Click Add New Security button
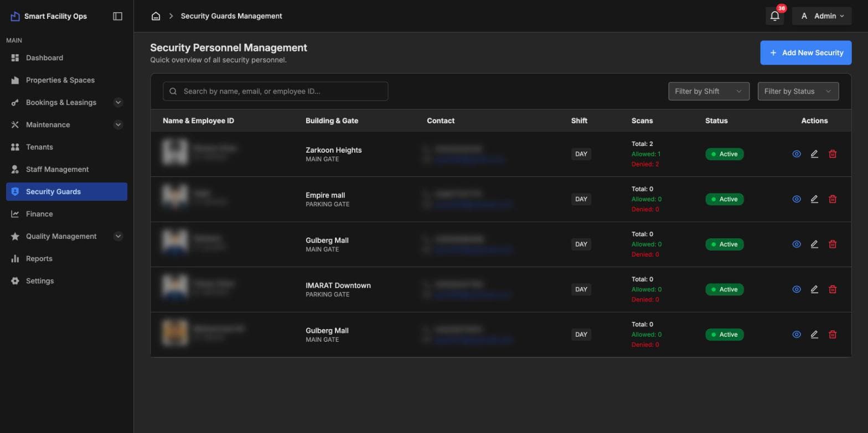 [x=805, y=53]
